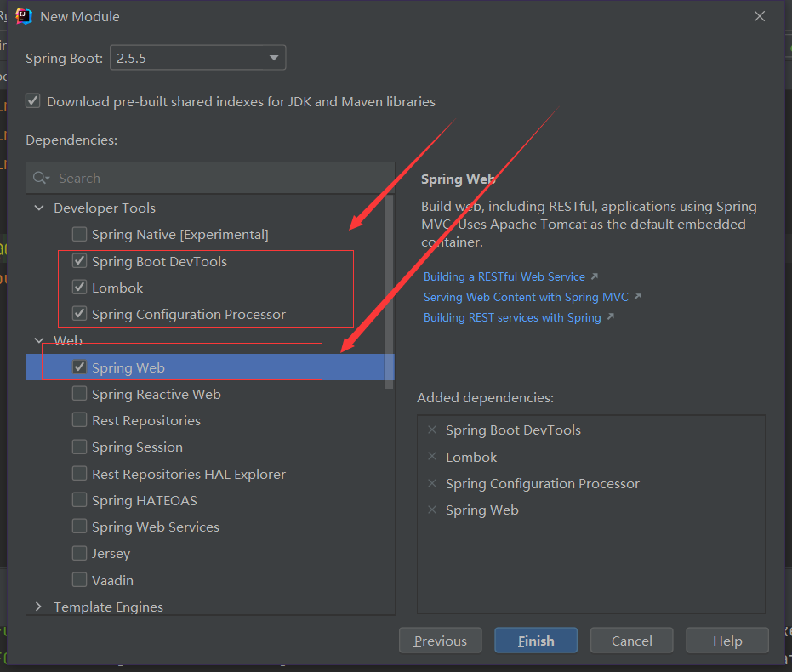Check the Vaadin dependency
The width and height of the screenshot is (792, 672).
[79, 579]
